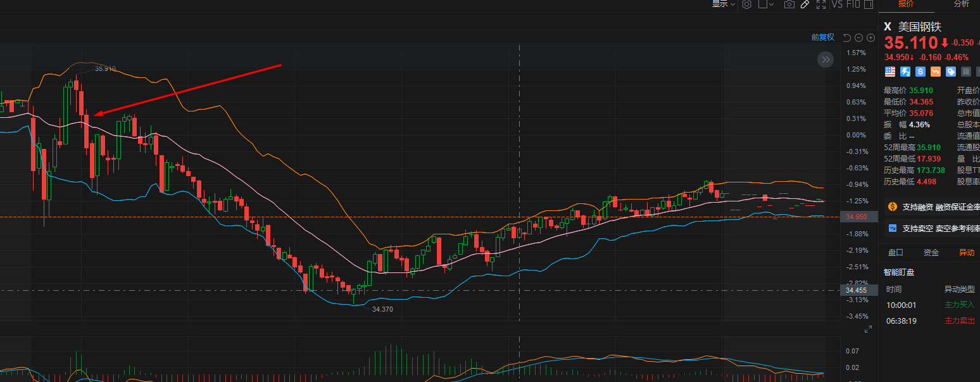Switch to the 资金 tab
This screenshot has width=980, height=382.
931,252
